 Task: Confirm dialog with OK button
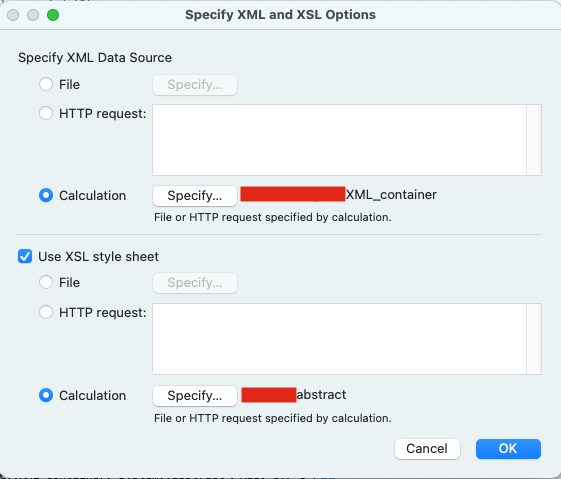click(508, 449)
